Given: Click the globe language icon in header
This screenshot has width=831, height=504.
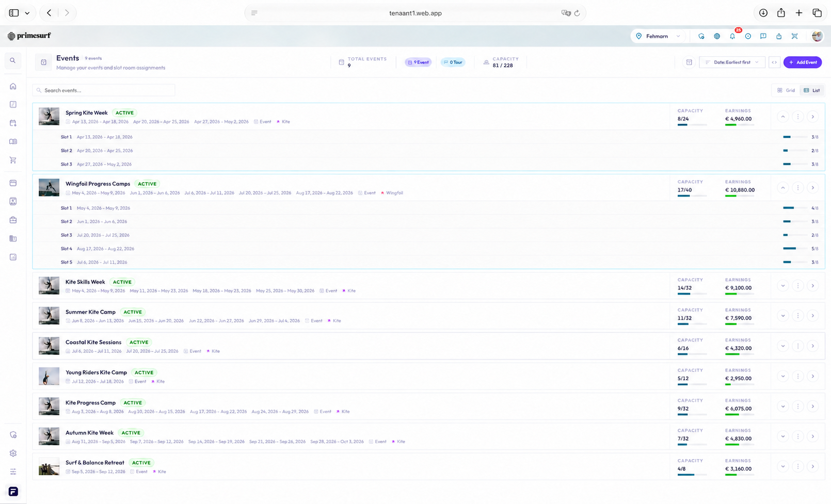Looking at the screenshot, I should pos(717,36).
